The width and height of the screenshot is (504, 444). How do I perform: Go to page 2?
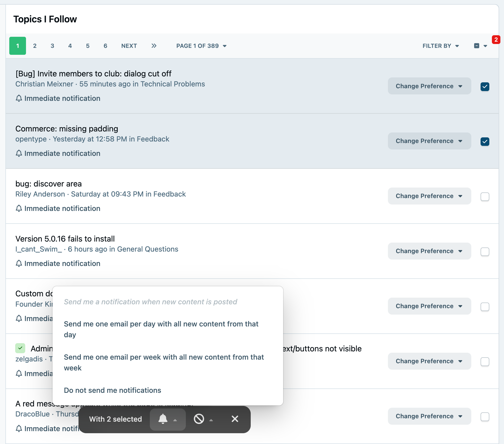click(35, 46)
